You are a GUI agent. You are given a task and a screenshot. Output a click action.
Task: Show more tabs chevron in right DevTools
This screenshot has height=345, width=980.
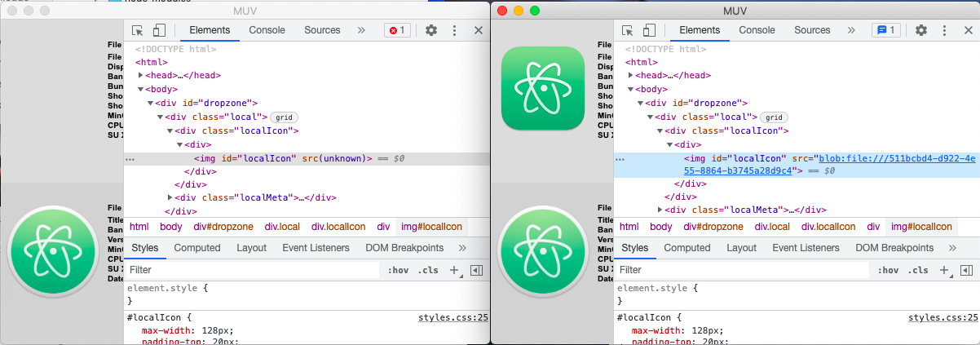[851, 30]
